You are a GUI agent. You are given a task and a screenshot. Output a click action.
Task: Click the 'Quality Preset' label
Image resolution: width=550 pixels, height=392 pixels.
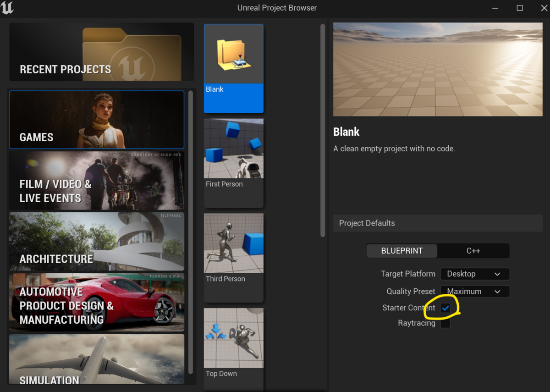(x=411, y=291)
